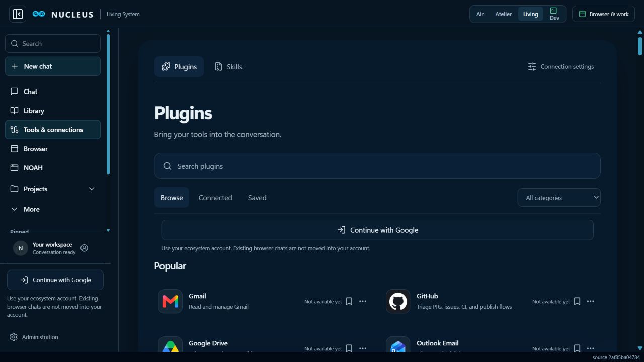Select the Connected tab
This screenshot has height=362, width=644.
coord(215,198)
